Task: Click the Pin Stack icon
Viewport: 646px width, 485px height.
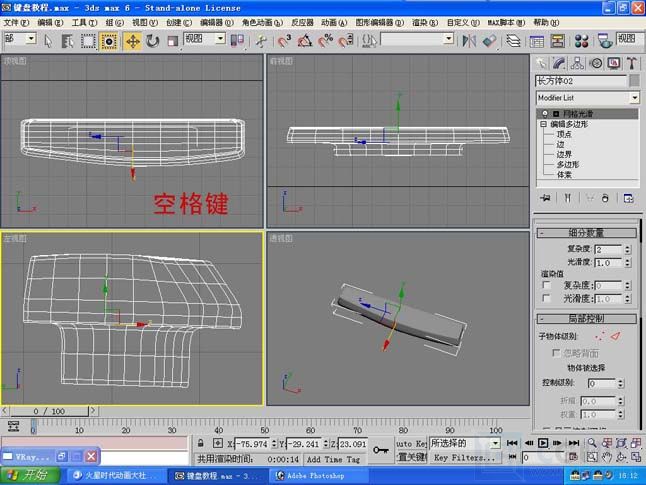Action: 545,198
